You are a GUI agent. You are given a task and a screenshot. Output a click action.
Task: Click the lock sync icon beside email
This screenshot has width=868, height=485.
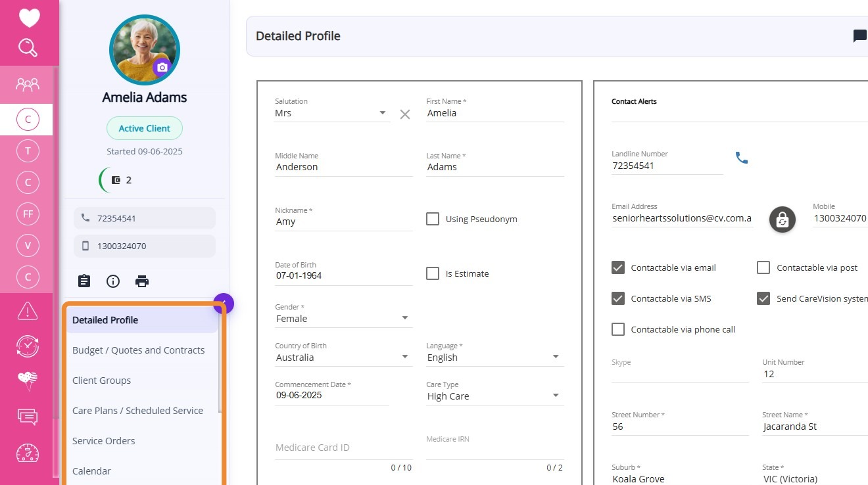[x=782, y=219]
